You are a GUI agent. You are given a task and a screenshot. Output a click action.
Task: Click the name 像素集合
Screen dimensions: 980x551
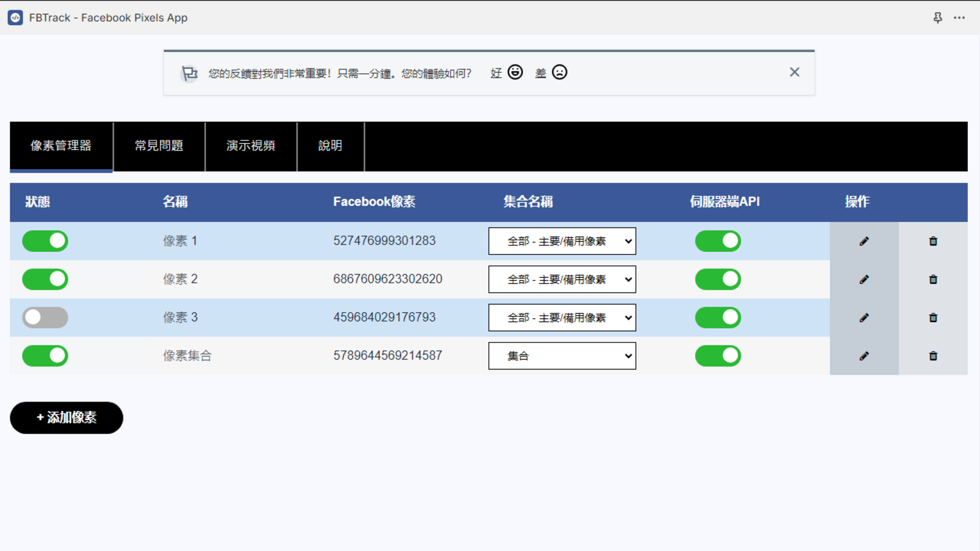coord(187,356)
